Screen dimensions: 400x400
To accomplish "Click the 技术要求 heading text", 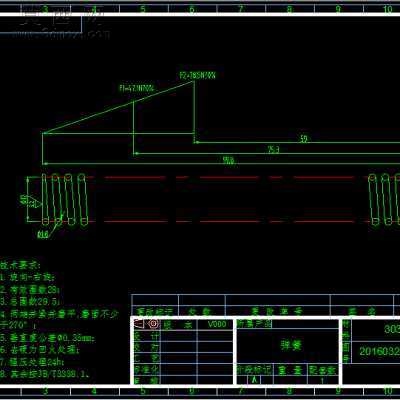I will click(20, 266).
